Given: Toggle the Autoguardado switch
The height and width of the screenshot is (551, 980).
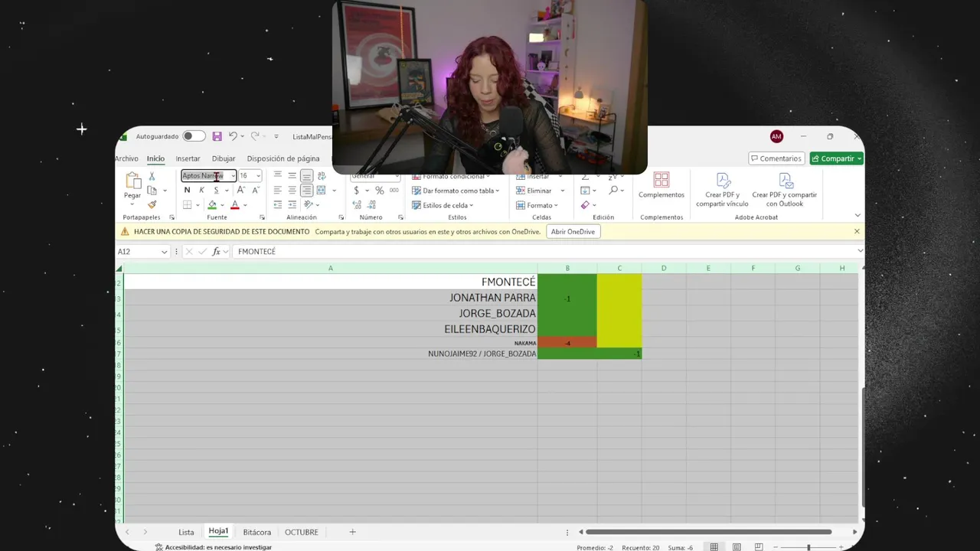Looking at the screenshot, I should 194,136.
